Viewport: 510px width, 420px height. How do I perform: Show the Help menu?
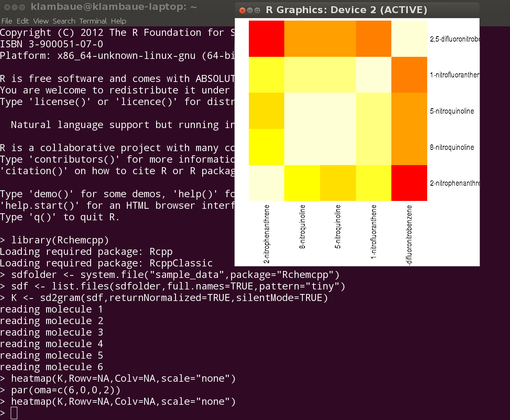click(119, 21)
